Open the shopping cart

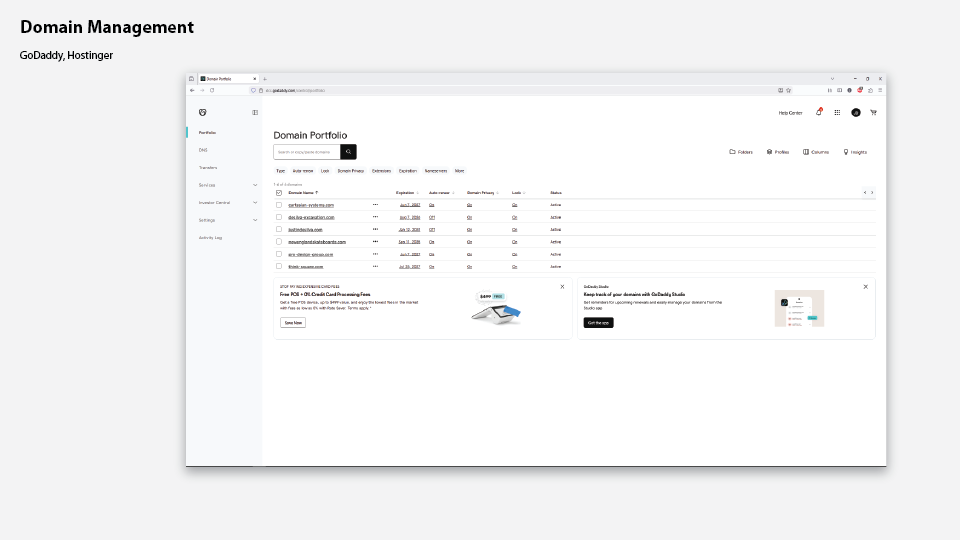pyautogui.click(x=873, y=112)
